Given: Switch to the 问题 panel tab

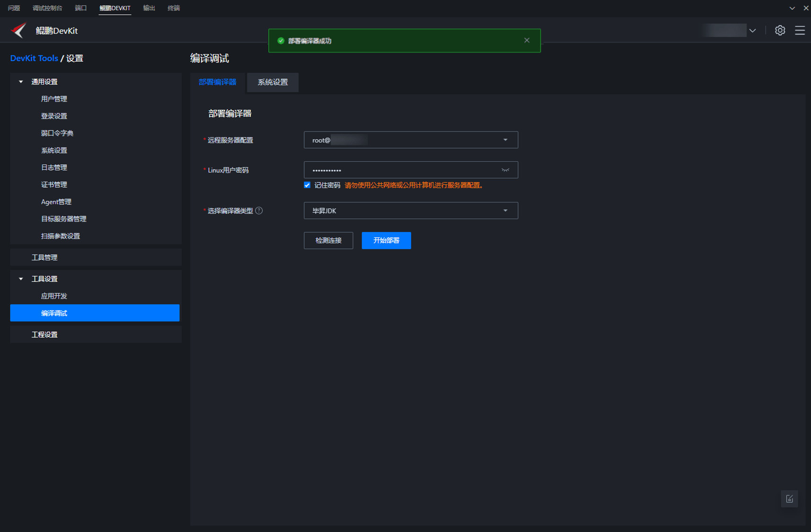Looking at the screenshot, I should click(14, 8).
